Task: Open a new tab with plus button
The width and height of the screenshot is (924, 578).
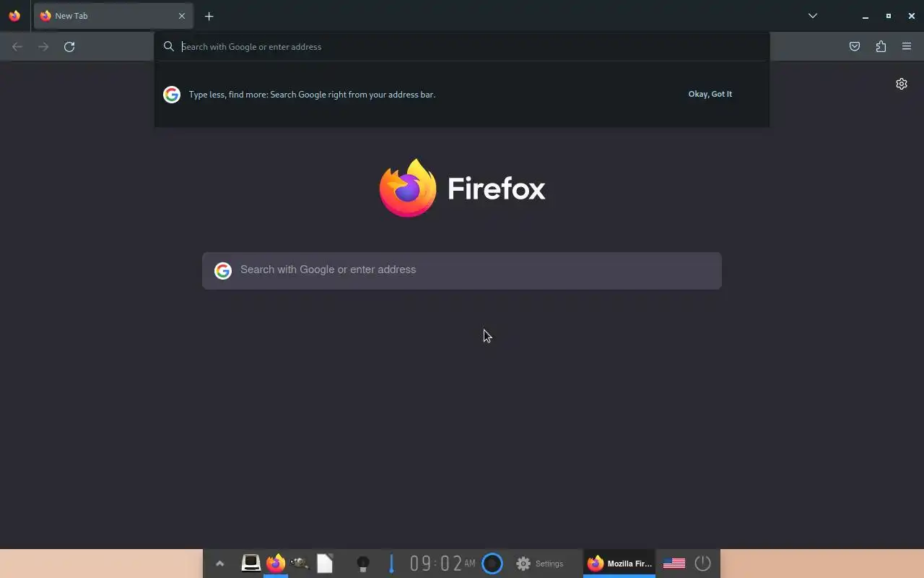Action: coord(209,16)
